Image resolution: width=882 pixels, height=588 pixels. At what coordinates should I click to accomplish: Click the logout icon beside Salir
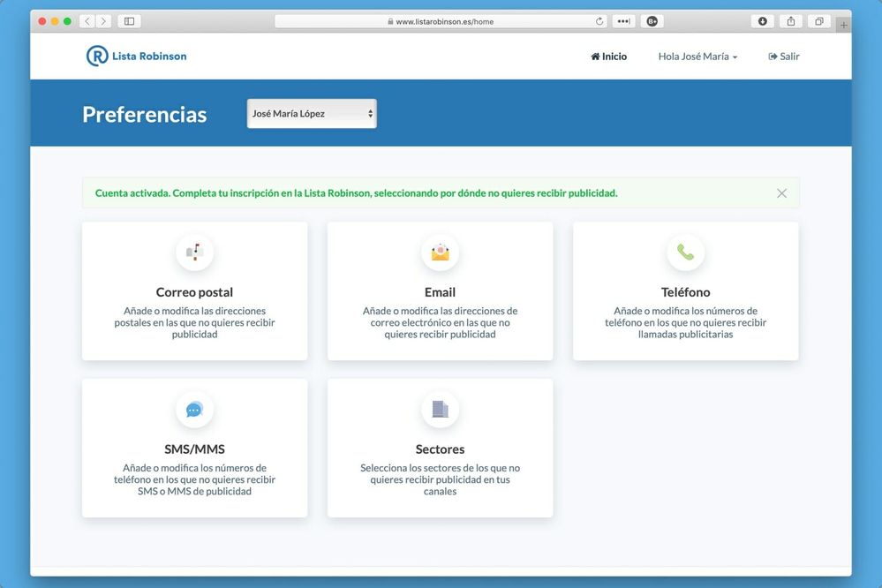771,56
